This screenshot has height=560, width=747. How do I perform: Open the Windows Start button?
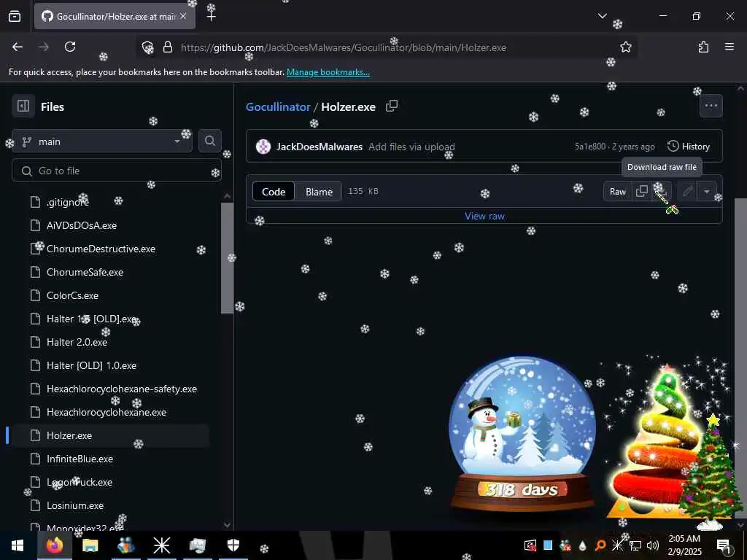coord(18,545)
